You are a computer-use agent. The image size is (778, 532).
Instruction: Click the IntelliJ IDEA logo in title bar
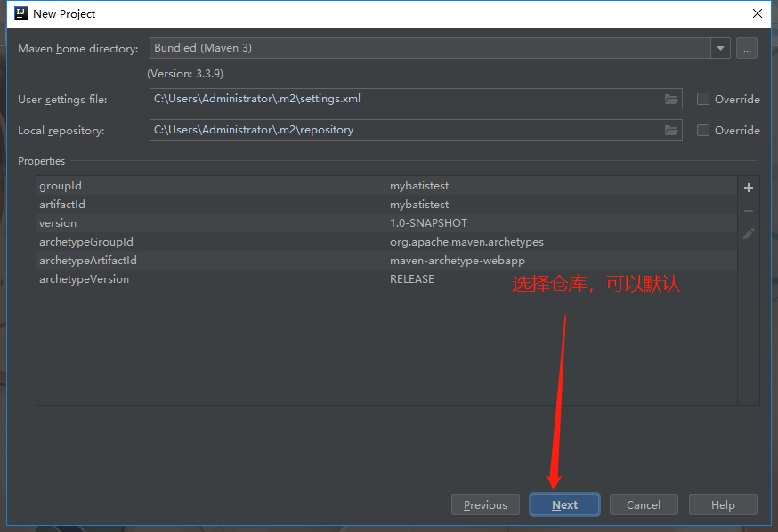tap(20, 13)
